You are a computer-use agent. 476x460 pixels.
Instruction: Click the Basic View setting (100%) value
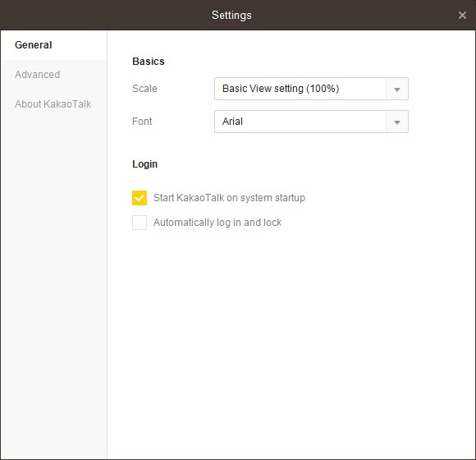pos(281,89)
